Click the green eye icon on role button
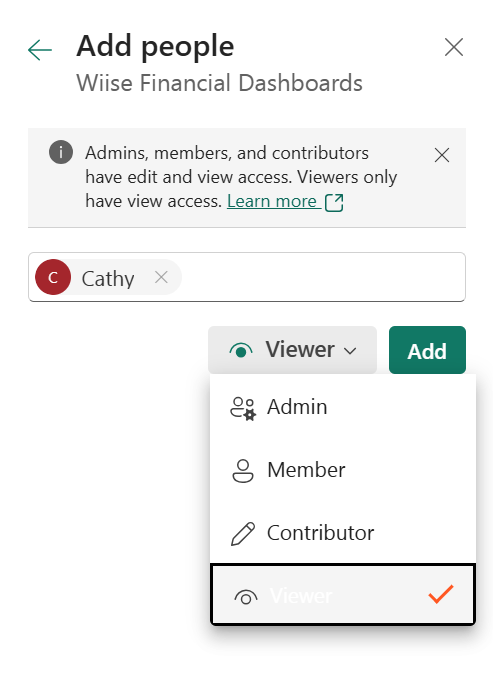Image resolution: width=493 pixels, height=673 pixels. click(241, 351)
